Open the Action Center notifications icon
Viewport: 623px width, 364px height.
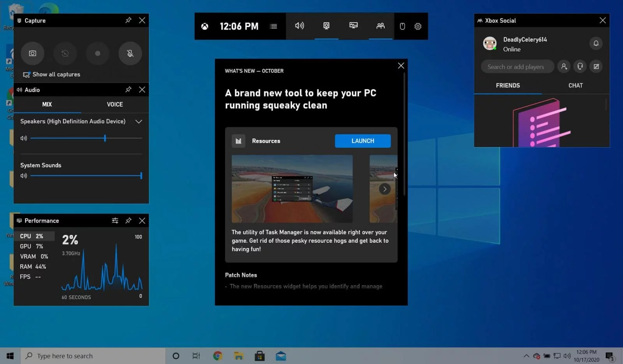(610, 356)
